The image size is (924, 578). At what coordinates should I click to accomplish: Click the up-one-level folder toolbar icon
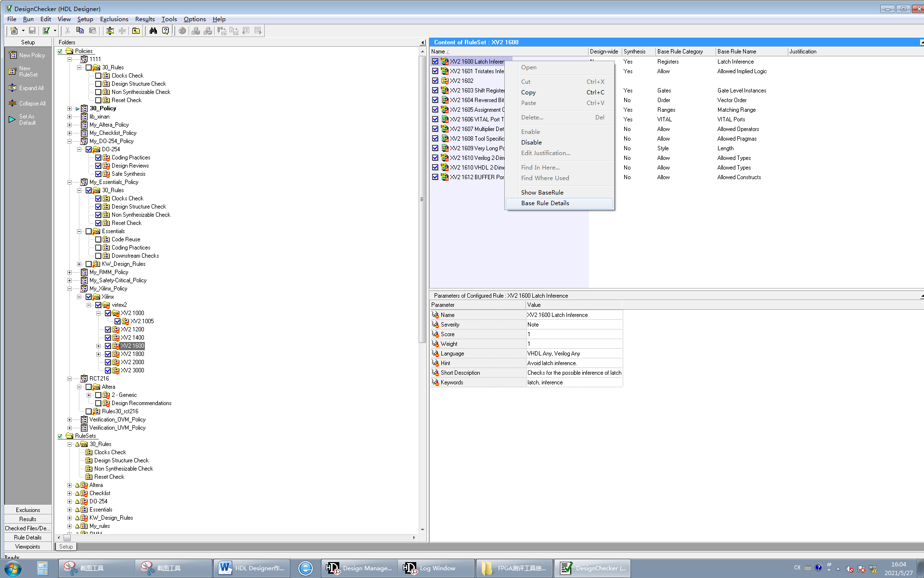(x=136, y=31)
